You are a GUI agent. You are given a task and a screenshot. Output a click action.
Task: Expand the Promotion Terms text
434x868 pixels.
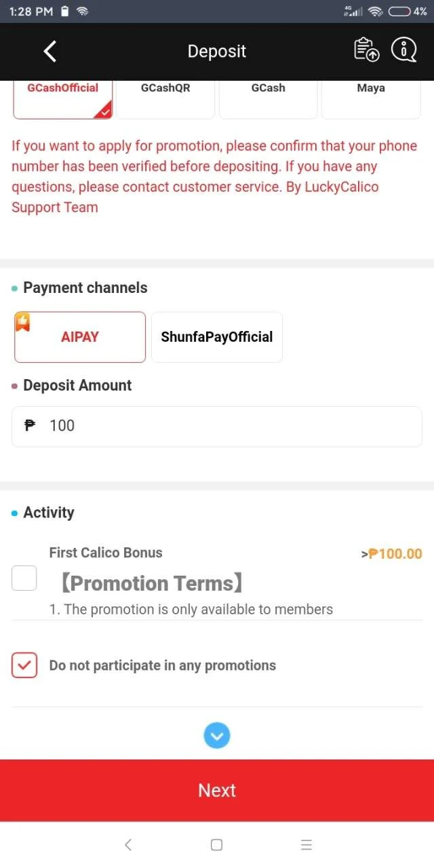(x=151, y=583)
